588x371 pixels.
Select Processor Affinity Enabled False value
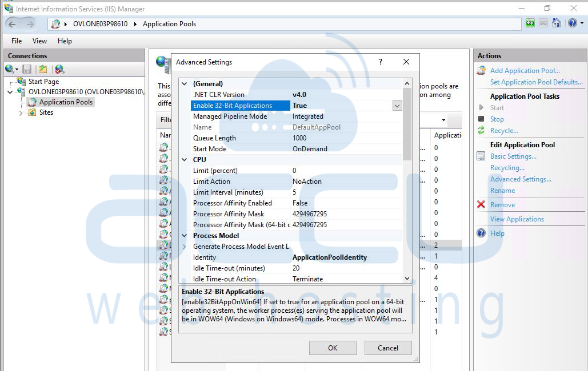click(x=300, y=203)
